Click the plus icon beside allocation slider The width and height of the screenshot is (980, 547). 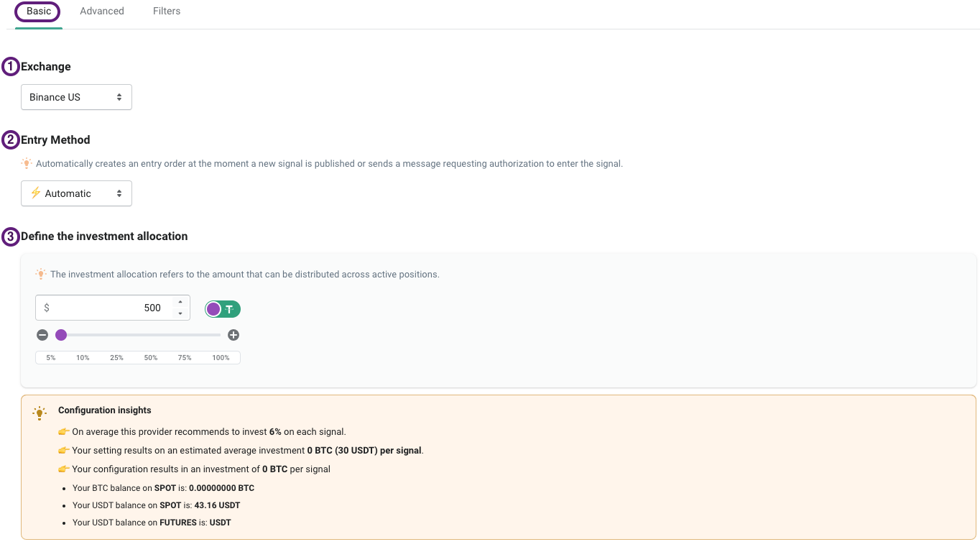coord(234,335)
